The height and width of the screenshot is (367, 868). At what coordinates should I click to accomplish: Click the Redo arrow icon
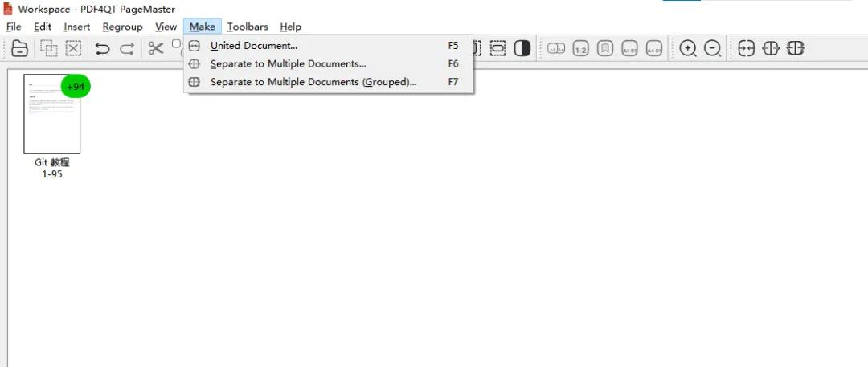pos(127,49)
